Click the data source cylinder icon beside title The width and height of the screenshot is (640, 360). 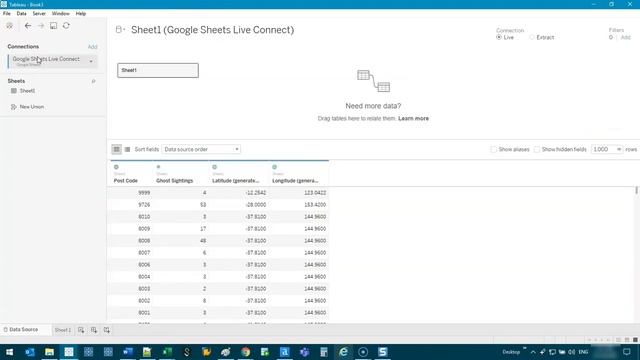(x=118, y=29)
